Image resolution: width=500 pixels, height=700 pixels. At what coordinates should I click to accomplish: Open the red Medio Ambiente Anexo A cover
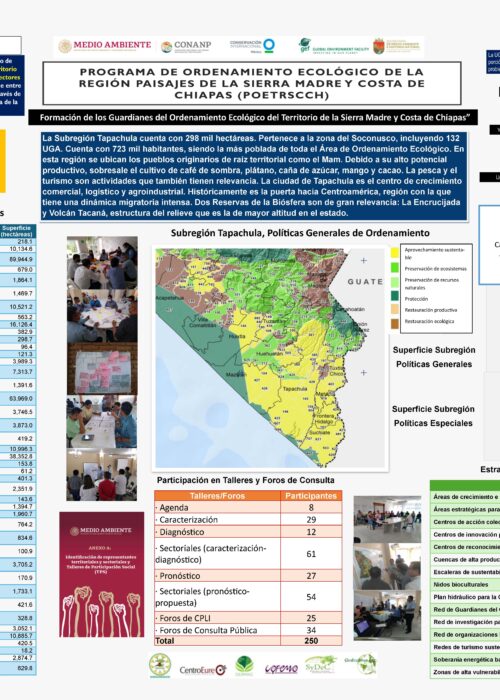click(x=102, y=575)
